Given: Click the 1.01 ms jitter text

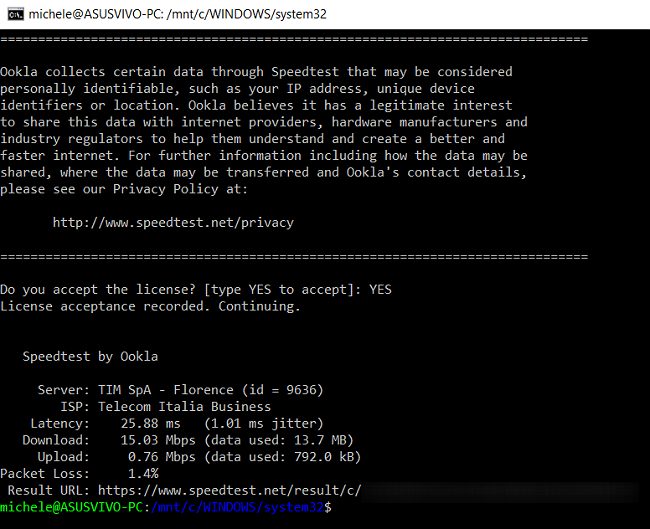Looking at the screenshot, I should 263,424.
